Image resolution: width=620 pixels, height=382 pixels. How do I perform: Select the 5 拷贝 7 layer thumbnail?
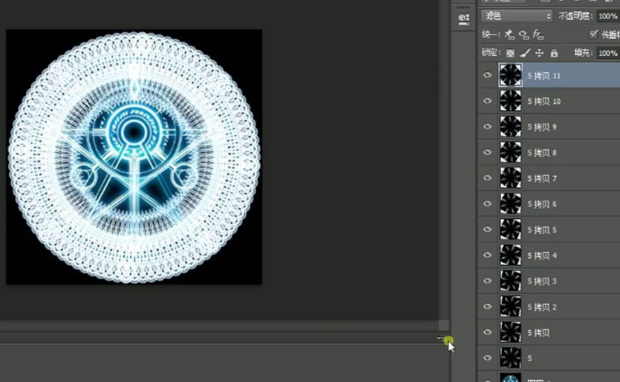click(510, 178)
